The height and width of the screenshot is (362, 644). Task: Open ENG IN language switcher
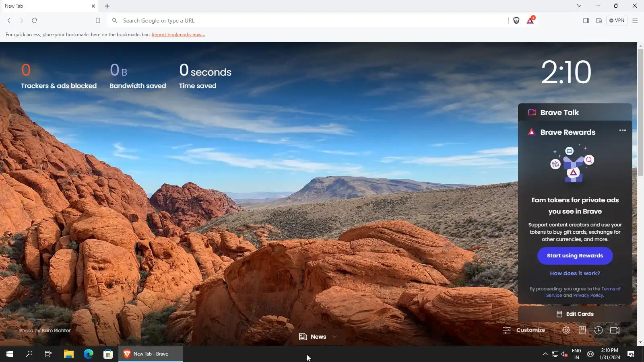576,354
